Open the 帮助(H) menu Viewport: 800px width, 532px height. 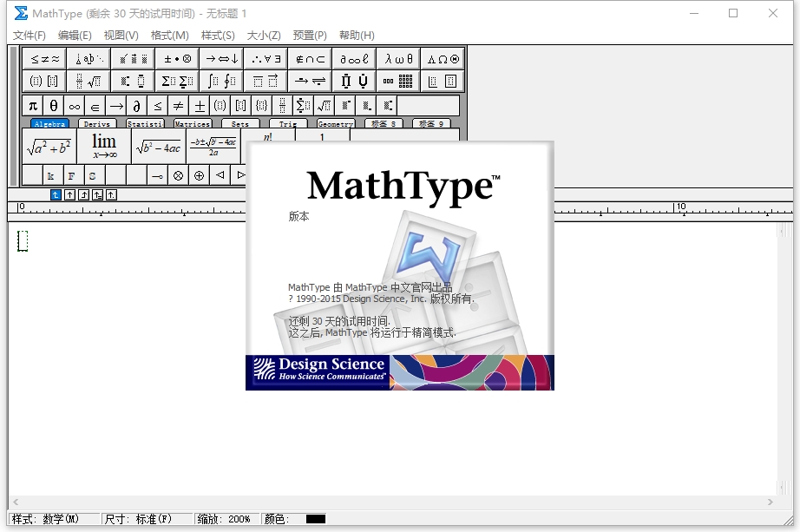click(357, 36)
